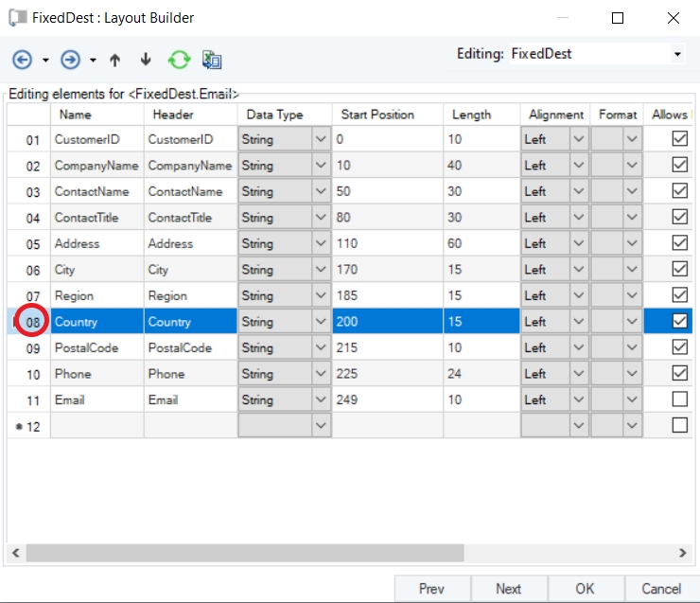Screen dimensions: 700x603
Task: Click the Next button
Action: [508, 588]
